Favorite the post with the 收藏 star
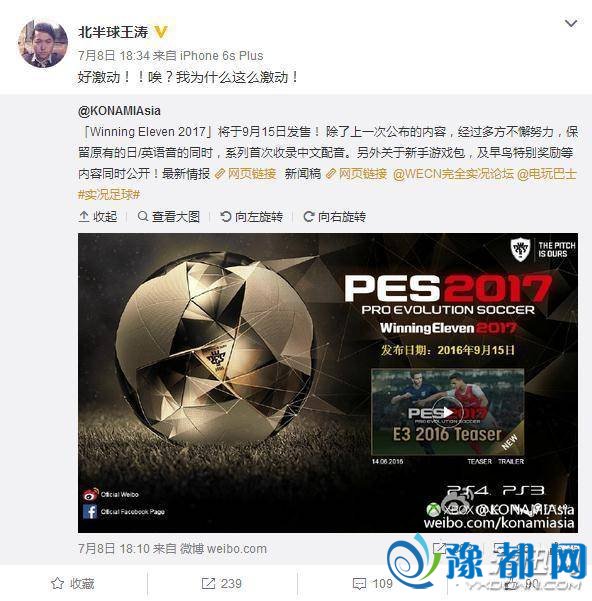This screenshot has width=592, height=601. 73,584
